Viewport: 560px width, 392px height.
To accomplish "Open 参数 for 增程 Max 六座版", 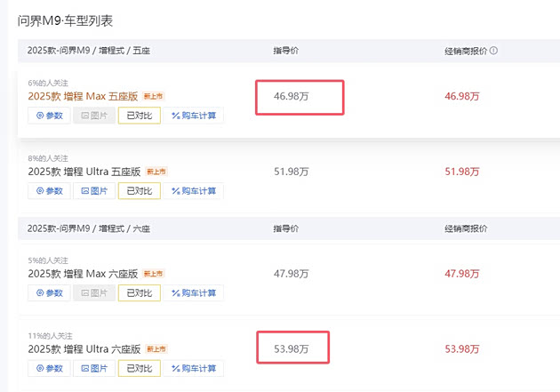I will tap(50, 292).
